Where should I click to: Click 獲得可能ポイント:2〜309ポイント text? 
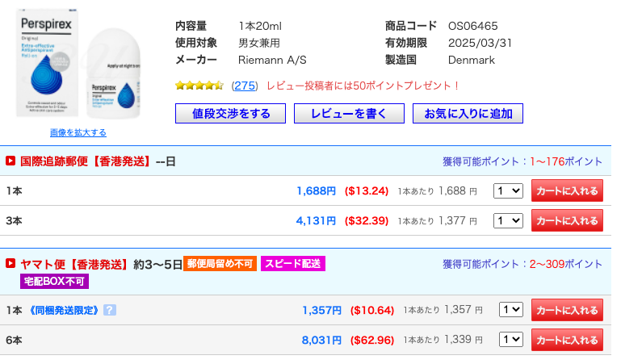click(x=522, y=264)
